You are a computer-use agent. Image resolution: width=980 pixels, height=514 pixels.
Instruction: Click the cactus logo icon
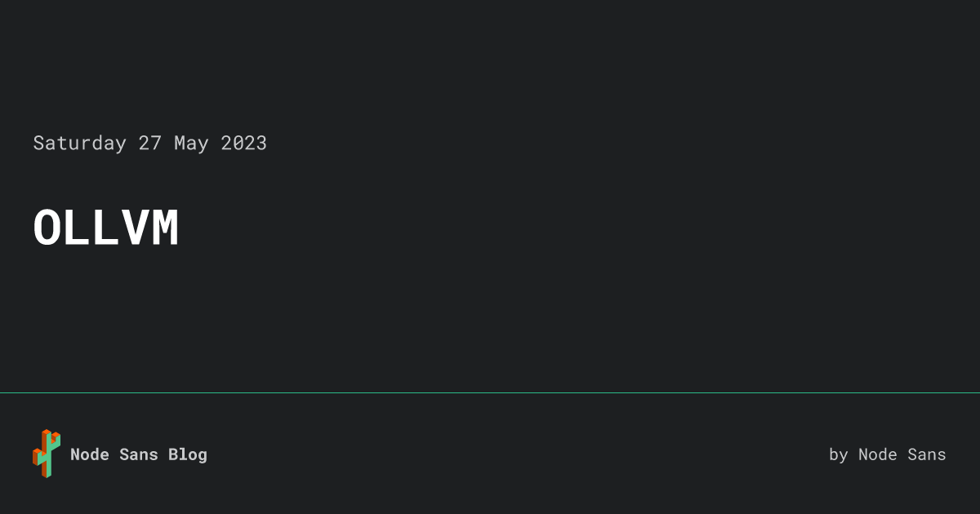(x=47, y=454)
